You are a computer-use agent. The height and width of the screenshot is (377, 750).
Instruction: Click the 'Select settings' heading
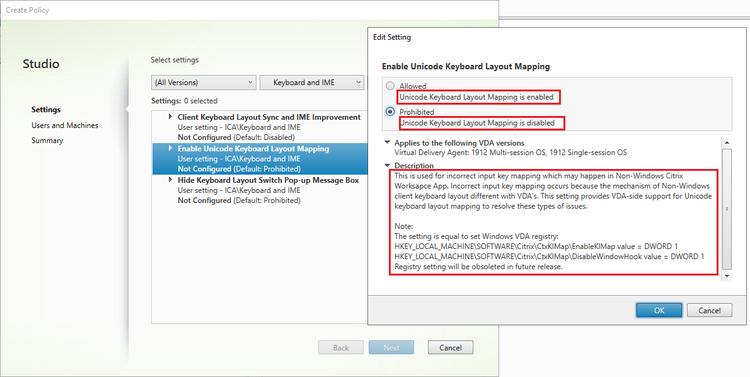click(x=175, y=60)
